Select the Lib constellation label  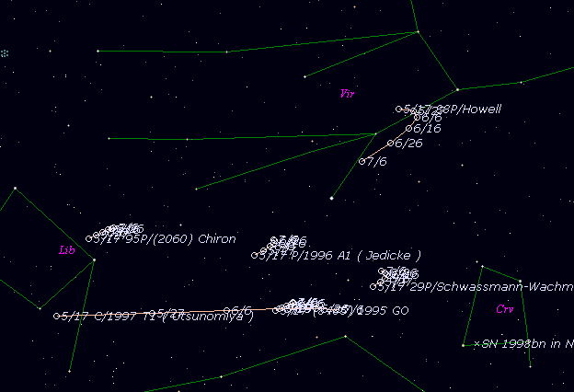(x=66, y=249)
